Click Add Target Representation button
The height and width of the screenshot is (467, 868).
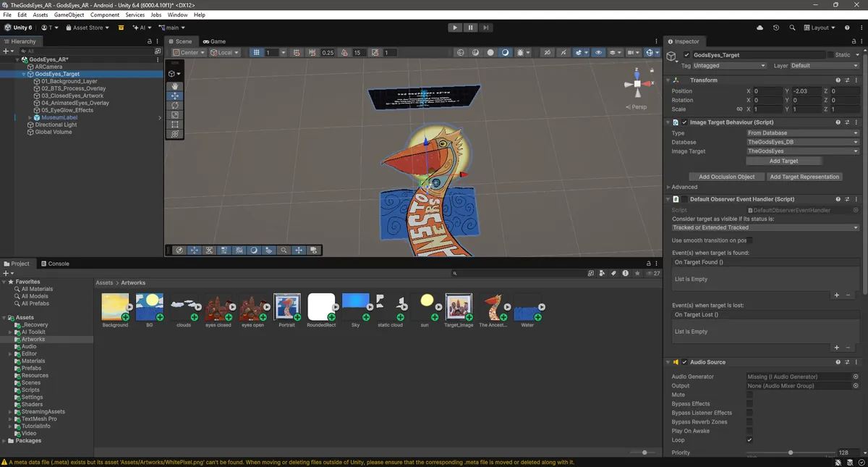804,177
